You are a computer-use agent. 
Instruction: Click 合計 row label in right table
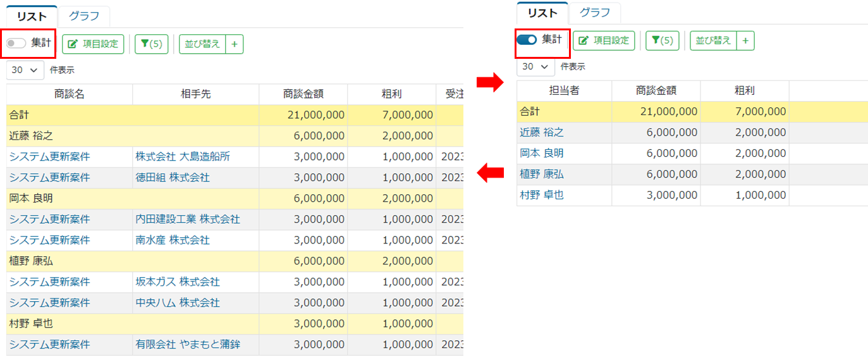(x=530, y=111)
